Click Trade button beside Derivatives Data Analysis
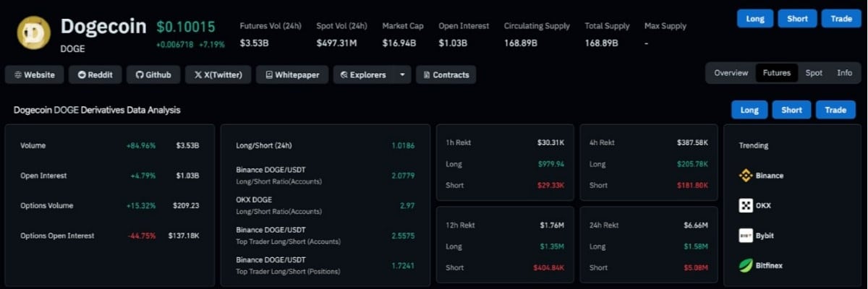 835,110
